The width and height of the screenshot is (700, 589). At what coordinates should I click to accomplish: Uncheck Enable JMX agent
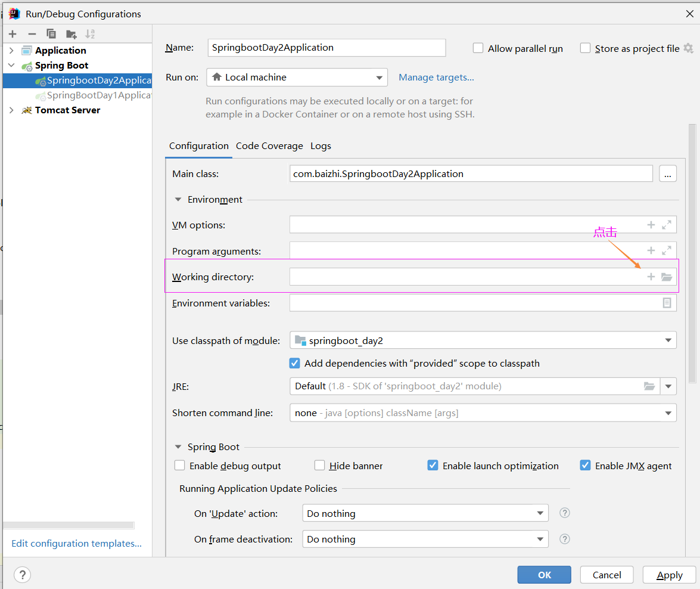click(585, 465)
